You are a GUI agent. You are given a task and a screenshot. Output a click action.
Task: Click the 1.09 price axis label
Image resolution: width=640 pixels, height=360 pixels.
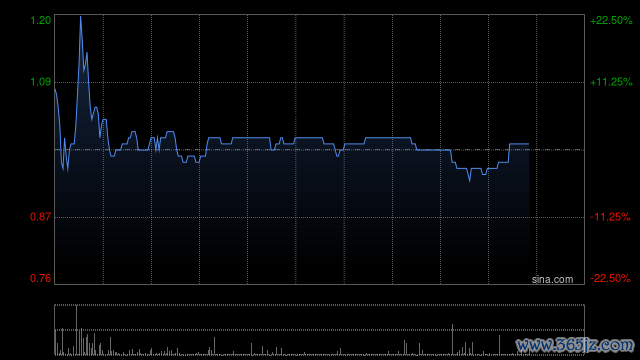[41, 82]
